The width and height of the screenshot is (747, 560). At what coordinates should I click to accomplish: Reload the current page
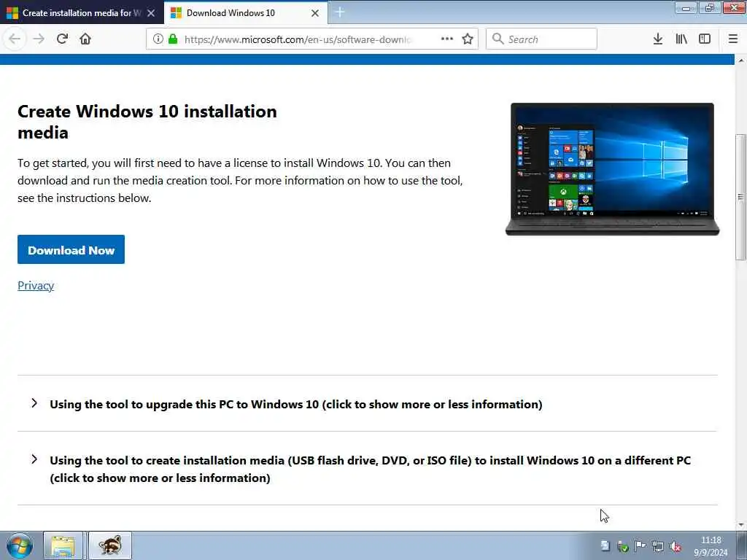pos(62,39)
